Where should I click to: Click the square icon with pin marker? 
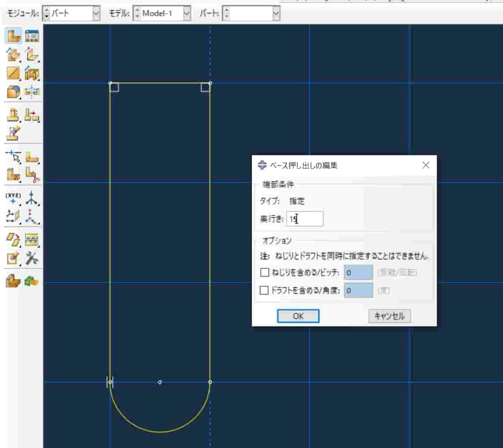13,258
